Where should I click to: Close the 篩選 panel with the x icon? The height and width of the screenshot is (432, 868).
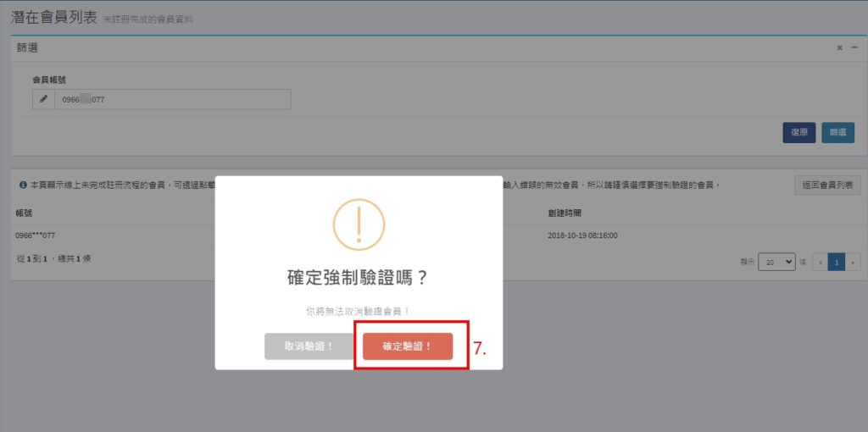coord(839,48)
